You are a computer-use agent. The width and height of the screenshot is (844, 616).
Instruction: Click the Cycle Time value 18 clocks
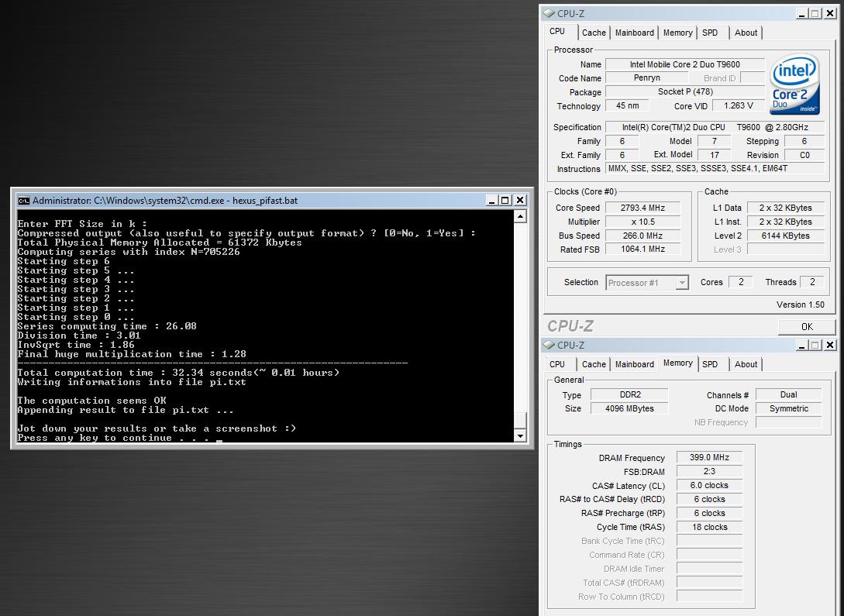click(709, 527)
